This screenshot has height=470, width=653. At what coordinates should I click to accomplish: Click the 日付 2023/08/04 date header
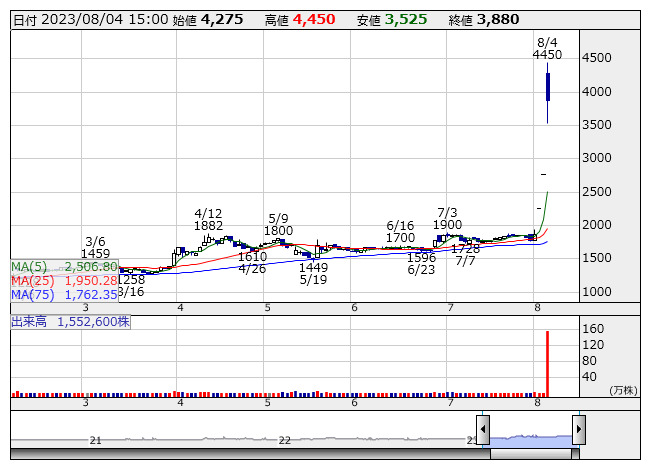(x=90, y=19)
